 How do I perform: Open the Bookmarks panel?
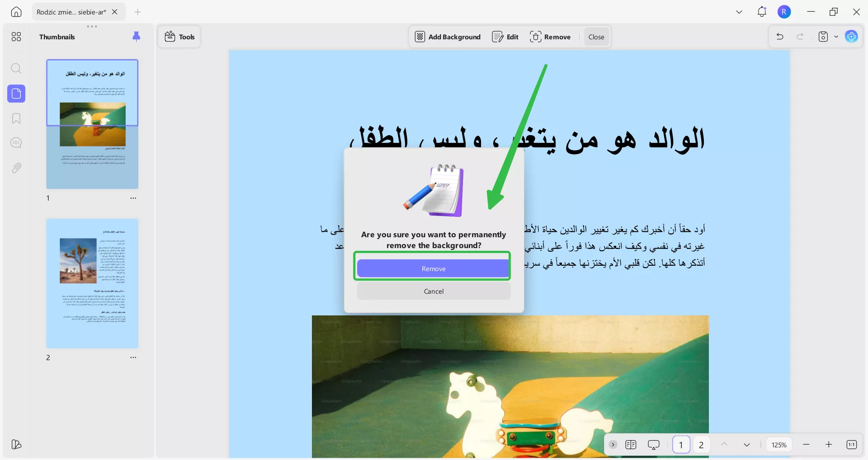(16, 118)
